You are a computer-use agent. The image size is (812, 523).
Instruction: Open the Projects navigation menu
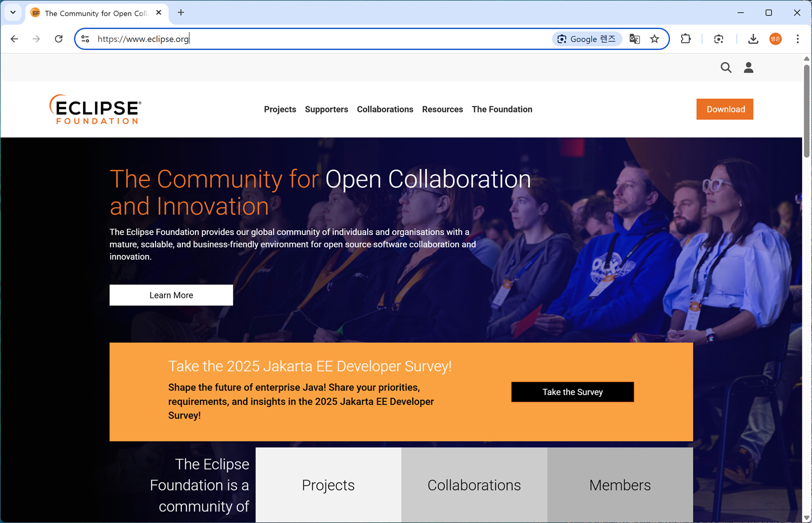point(280,109)
